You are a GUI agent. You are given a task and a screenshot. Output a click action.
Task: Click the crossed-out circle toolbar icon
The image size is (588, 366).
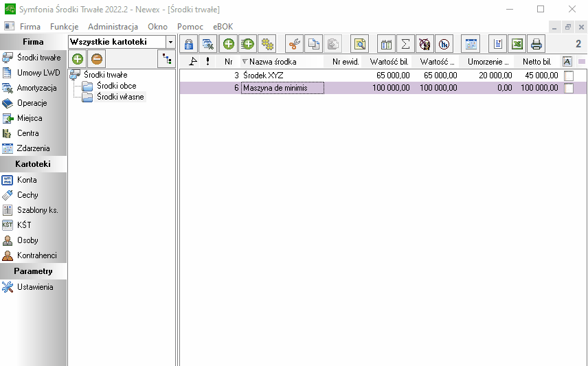coord(444,44)
